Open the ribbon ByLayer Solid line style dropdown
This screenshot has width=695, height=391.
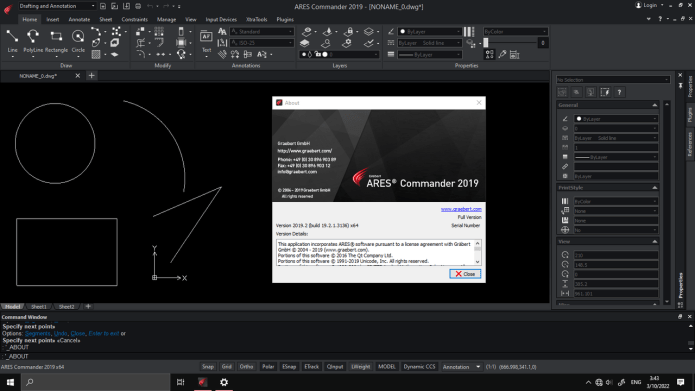pyautogui.click(x=429, y=43)
